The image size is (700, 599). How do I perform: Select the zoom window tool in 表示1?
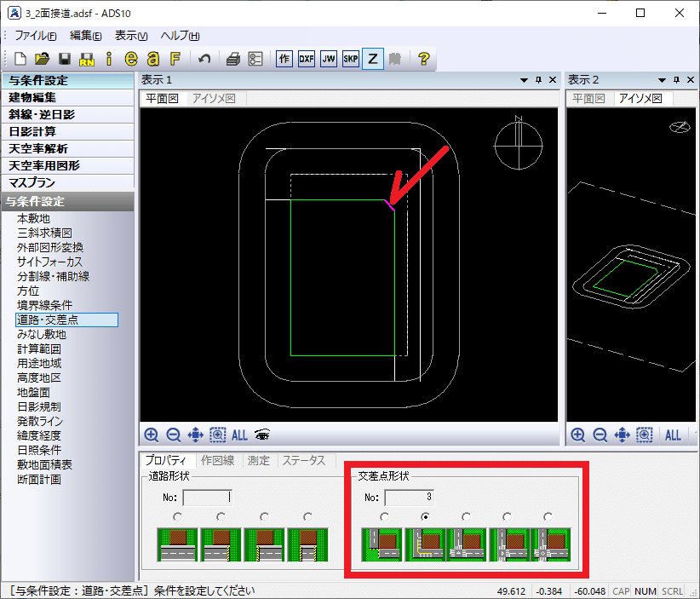[x=218, y=435]
